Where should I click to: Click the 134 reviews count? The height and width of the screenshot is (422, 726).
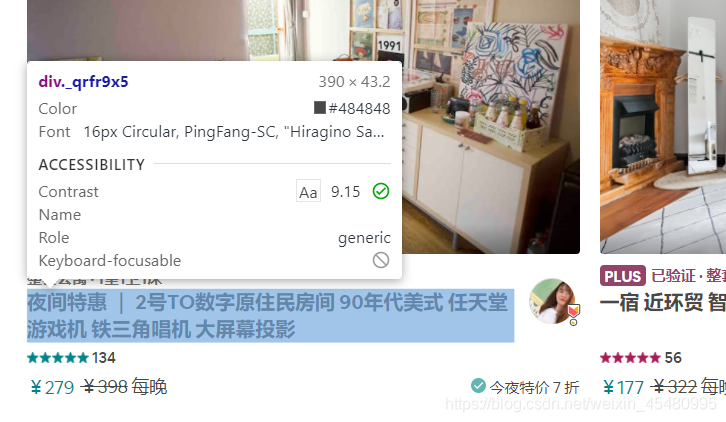pyautogui.click(x=104, y=358)
